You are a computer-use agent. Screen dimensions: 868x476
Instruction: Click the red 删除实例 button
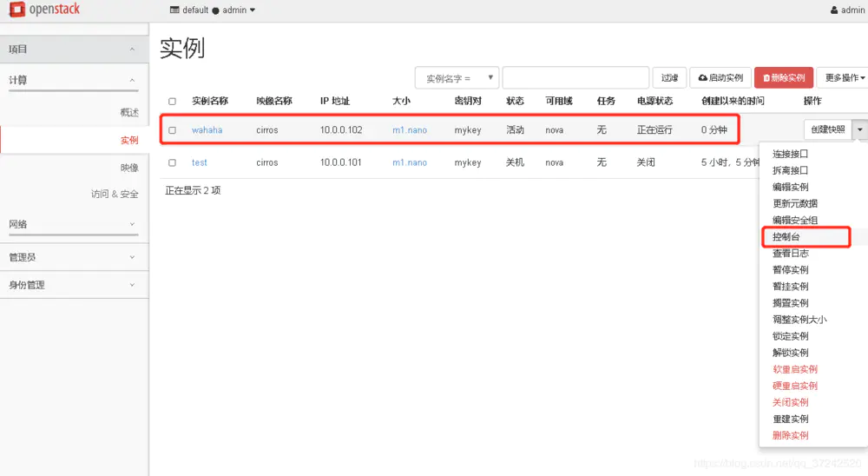[x=784, y=78]
